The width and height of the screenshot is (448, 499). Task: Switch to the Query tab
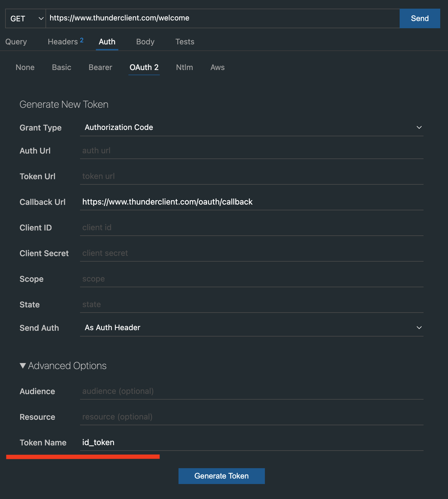pyautogui.click(x=16, y=42)
